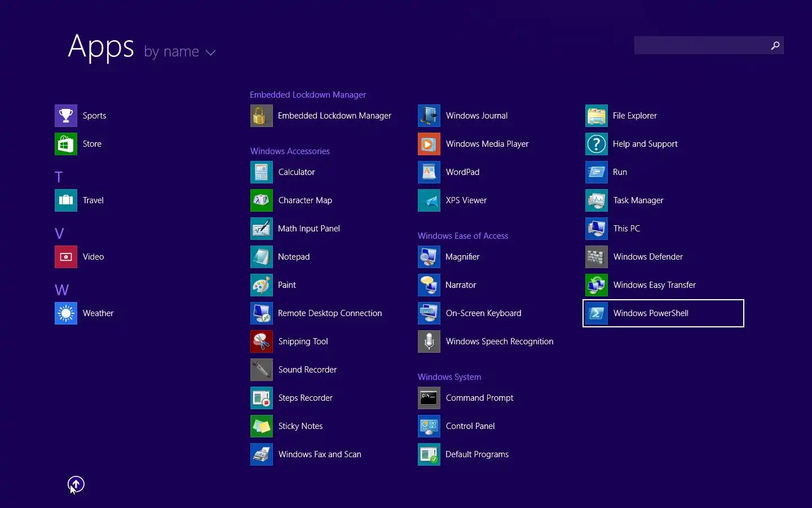The image size is (812, 508).
Task: Click the 'Windows Media Player' label
Action: 487,144
